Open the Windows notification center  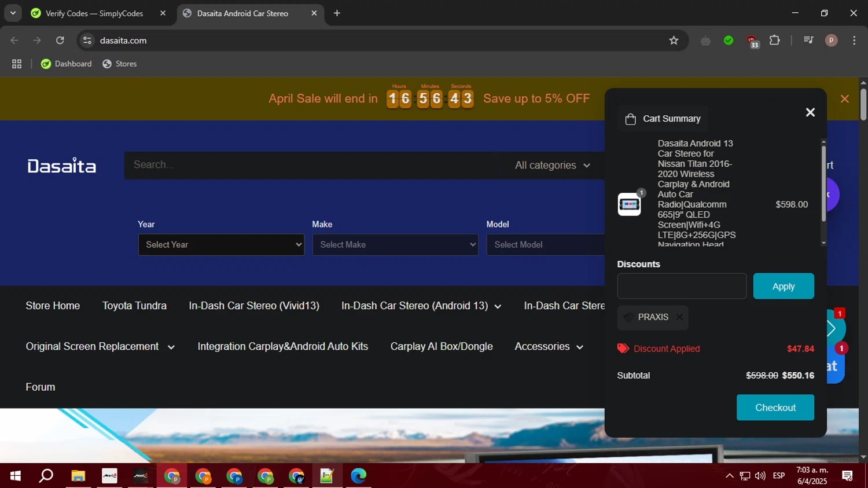[x=848, y=476]
